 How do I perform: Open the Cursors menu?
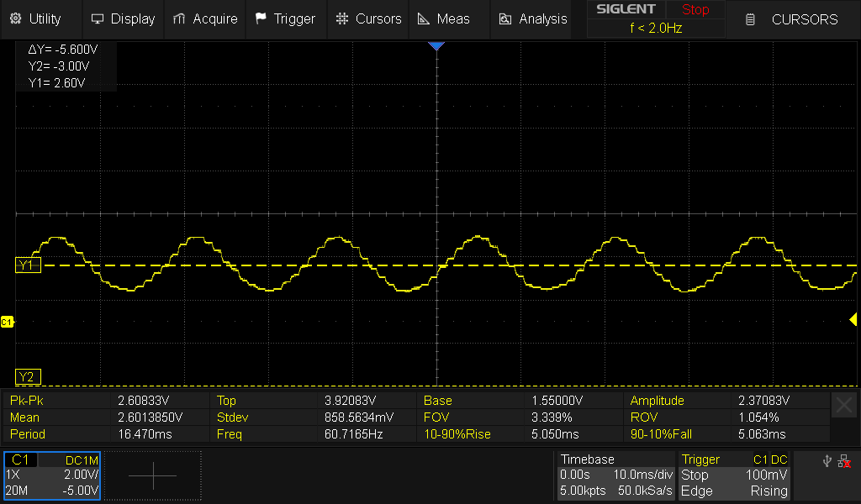368,19
